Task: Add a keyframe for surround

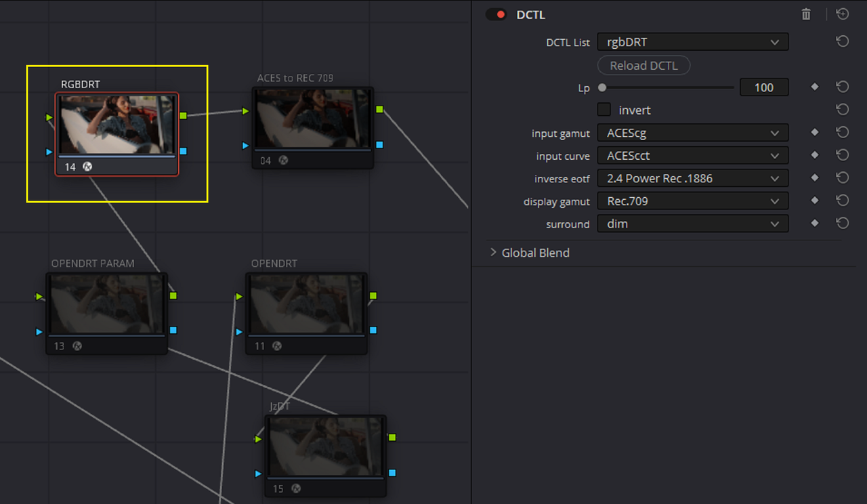Action: click(x=815, y=224)
